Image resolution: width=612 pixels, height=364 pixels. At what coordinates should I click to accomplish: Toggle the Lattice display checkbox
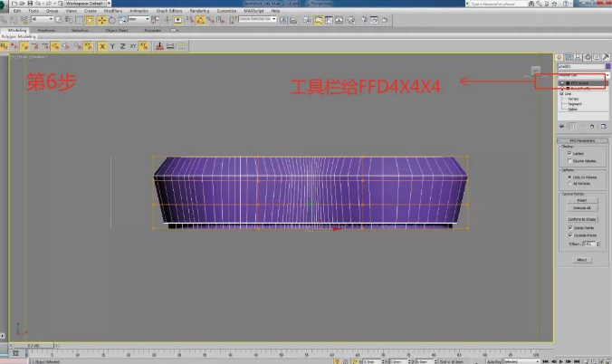coord(569,153)
